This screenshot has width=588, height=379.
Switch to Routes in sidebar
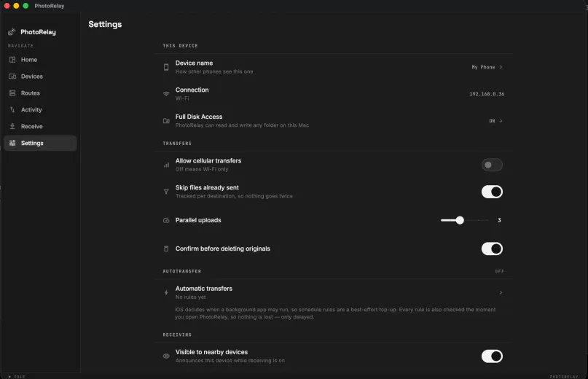[x=40, y=93]
